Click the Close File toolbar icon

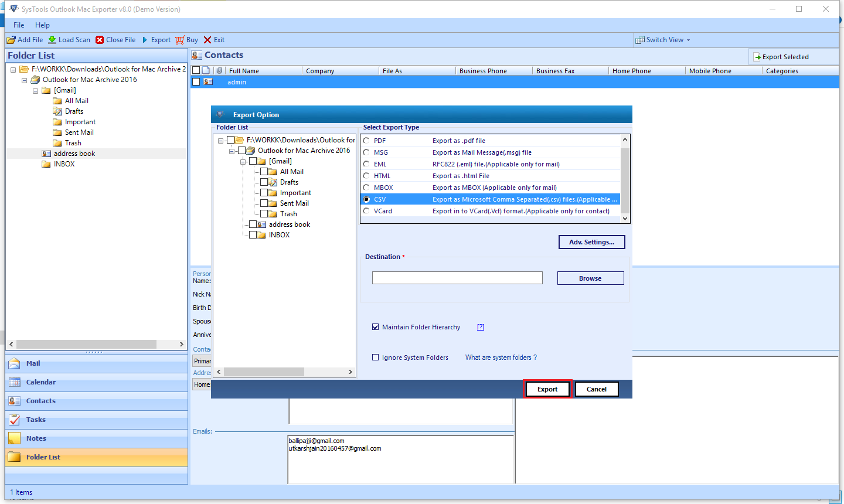pos(100,40)
